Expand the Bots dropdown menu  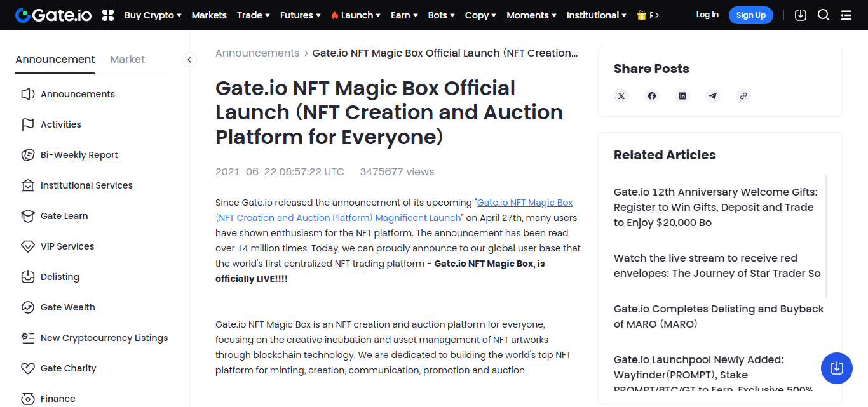pyautogui.click(x=442, y=15)
